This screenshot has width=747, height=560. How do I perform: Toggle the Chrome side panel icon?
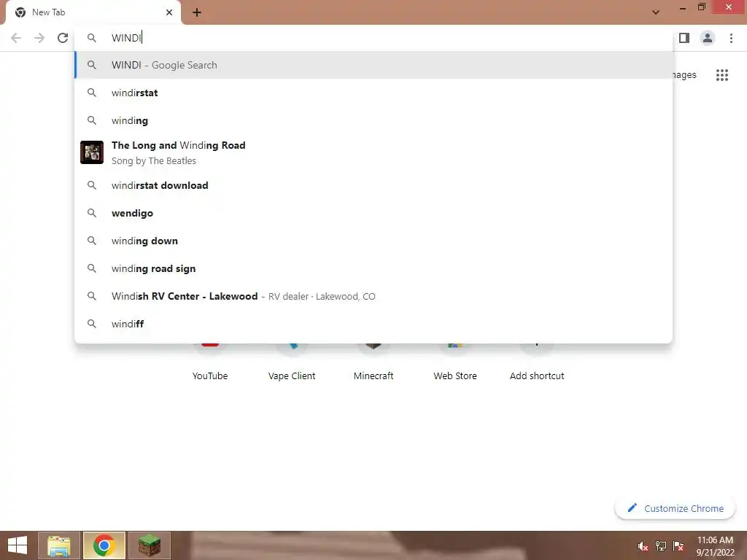[684, 38]
